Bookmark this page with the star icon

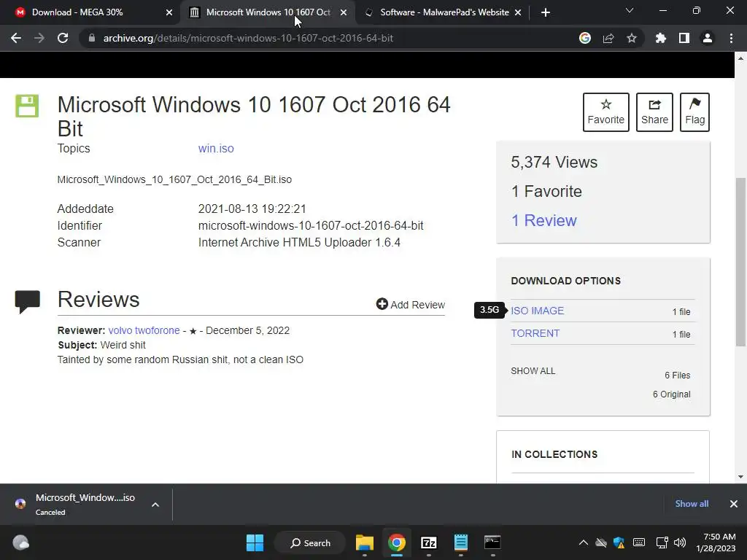(632, 38)
